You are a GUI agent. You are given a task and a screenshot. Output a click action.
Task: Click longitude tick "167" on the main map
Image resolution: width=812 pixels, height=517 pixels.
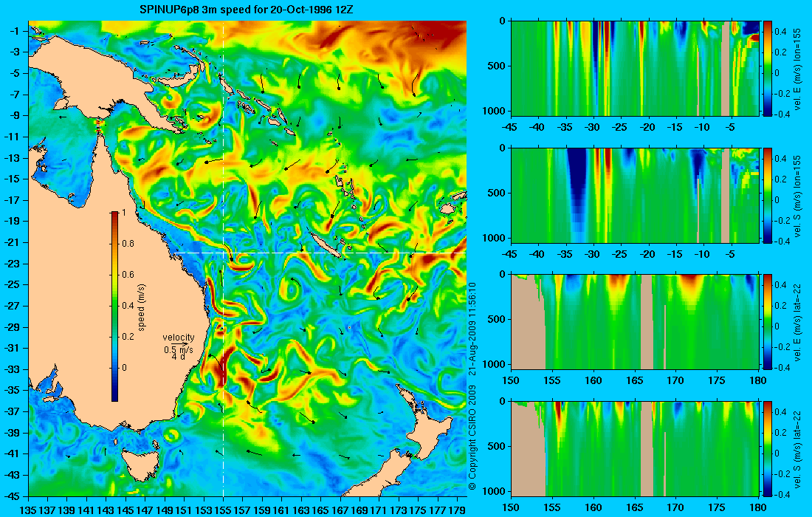pyautogui.click(x=340, y=510)
